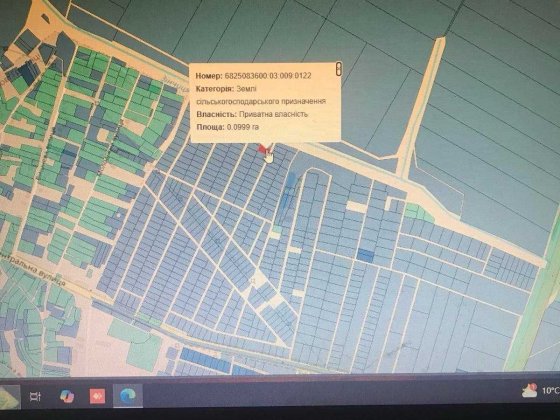This screenshot has height=420, width=560.
Task: Open the leftmost taskbar map thumbnail
Action: (10, 397)
